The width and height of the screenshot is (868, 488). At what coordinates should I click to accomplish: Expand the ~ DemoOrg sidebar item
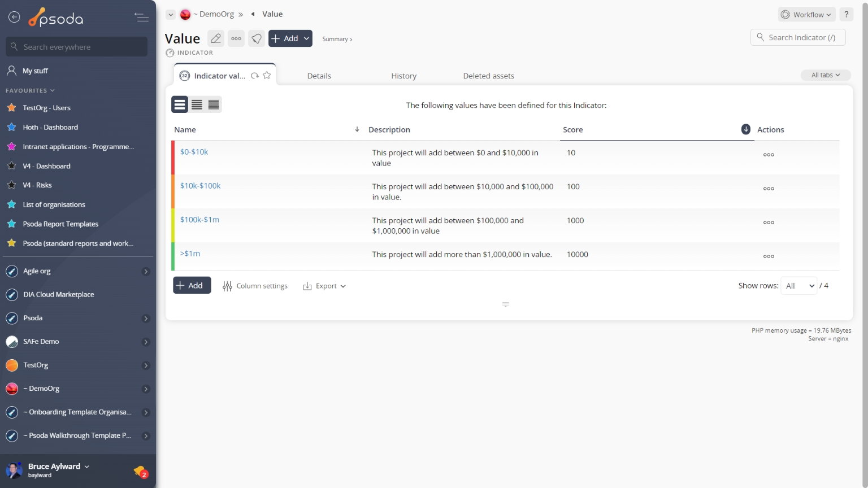146,389
